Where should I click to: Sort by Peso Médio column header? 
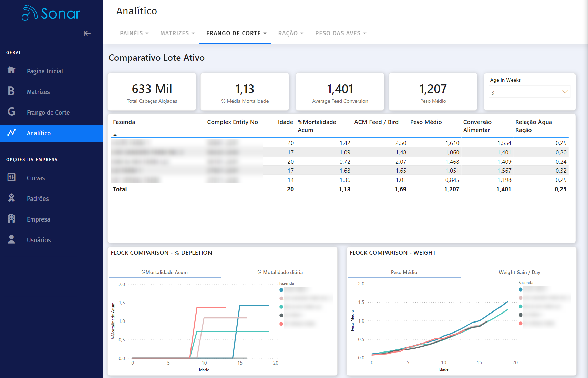tap(426, 122)
